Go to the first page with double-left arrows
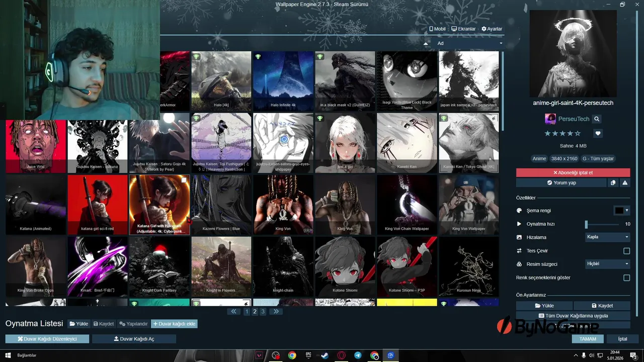Screen dimensions: 644x362 click(233, 312)
